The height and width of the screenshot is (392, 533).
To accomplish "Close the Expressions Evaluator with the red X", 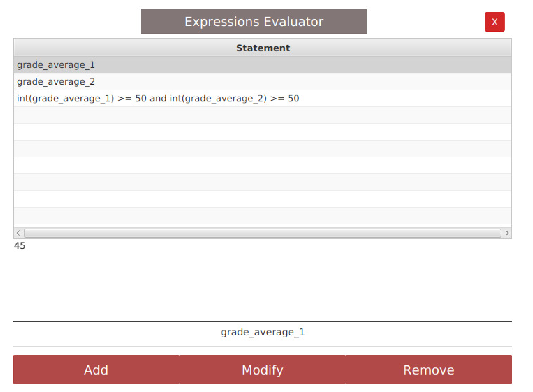I will point(494,22).
